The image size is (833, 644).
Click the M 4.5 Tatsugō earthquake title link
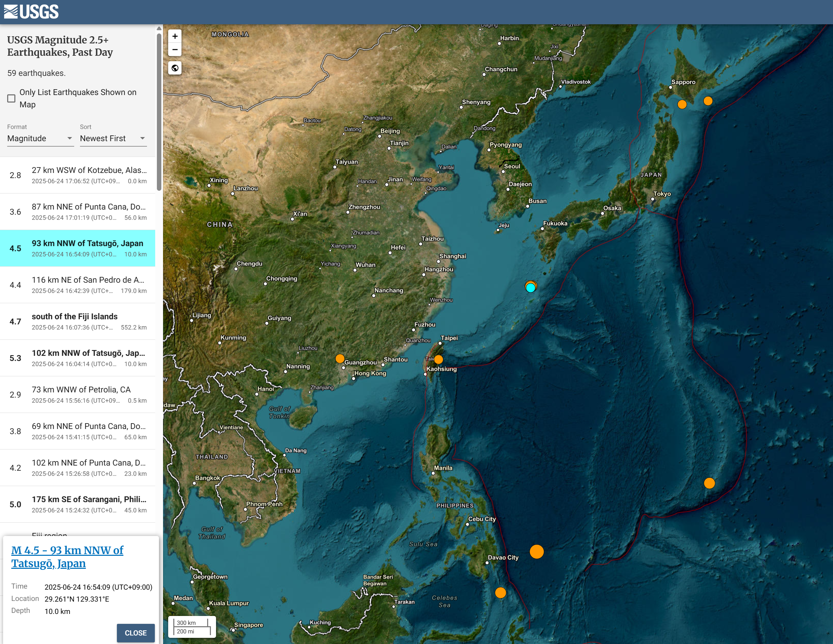tap(67, 556)
